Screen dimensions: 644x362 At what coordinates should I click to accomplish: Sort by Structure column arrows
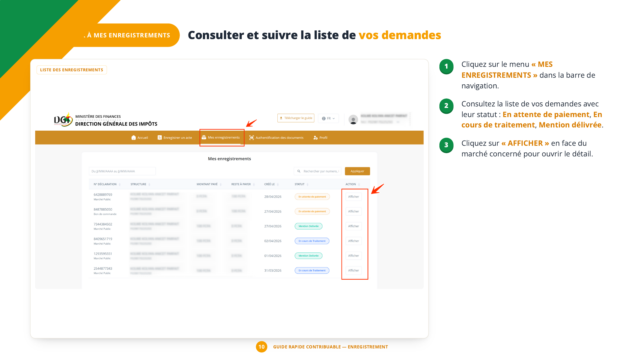[149, 184]
